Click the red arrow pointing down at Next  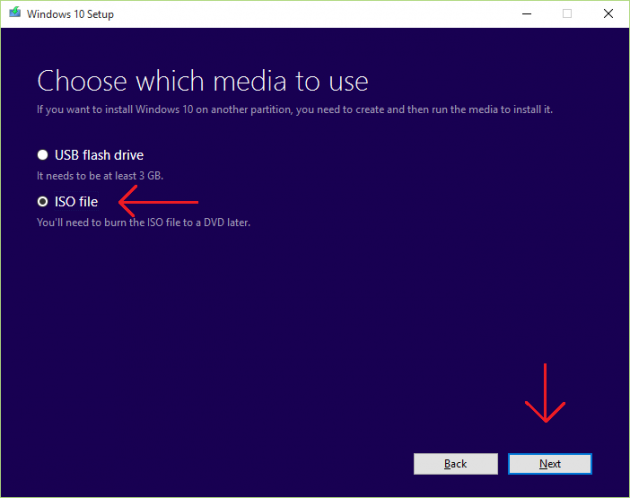point(545,395)
